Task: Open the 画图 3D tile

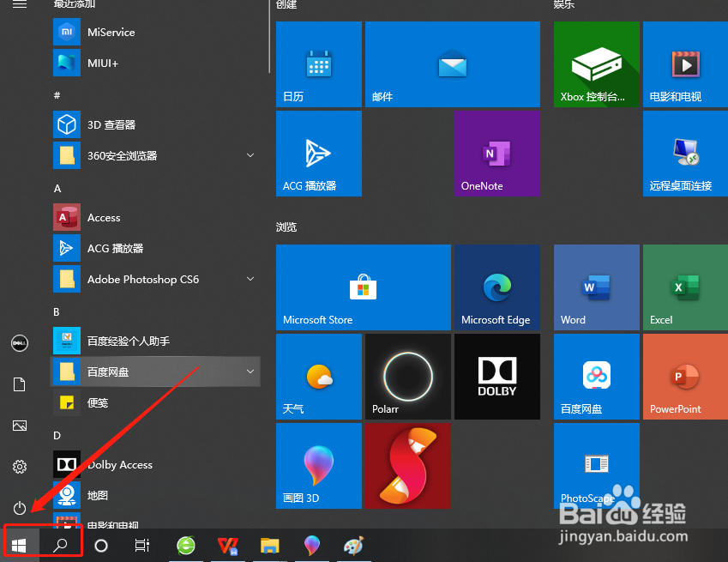Action: [319, 466]
